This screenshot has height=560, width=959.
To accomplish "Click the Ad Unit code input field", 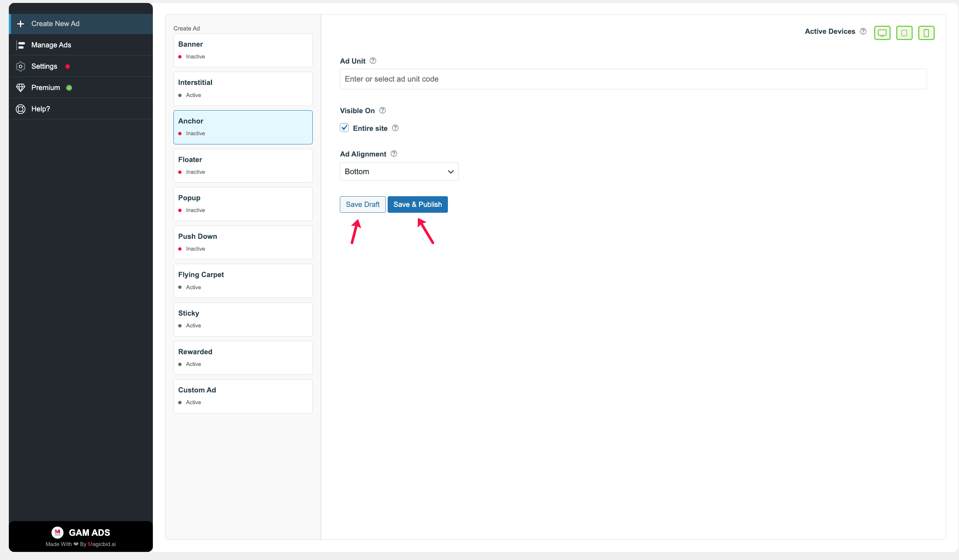I will (x=633, y=79).
